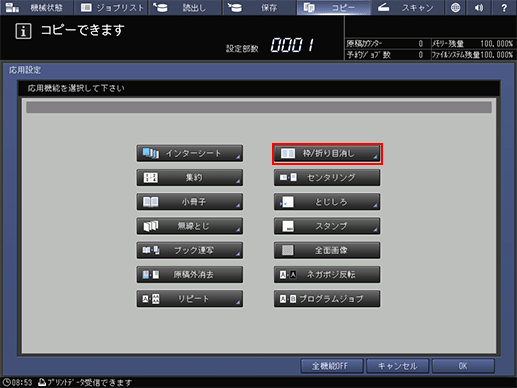The width and height of the screenshot is (517, 388).
Task: Click the 原稿カウンター counter value
Action: coord(421,44)
